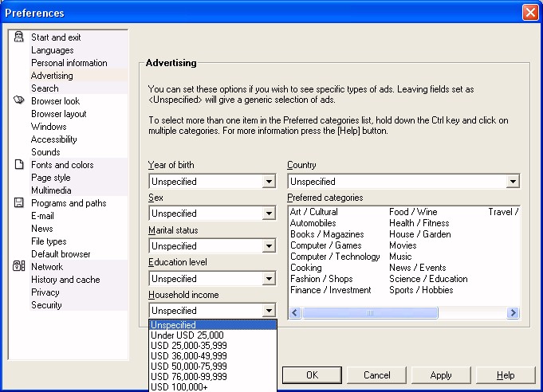Choose USD 50,000-75,999 income option
The height and width of the screenshot is (392, 543).
189,366
